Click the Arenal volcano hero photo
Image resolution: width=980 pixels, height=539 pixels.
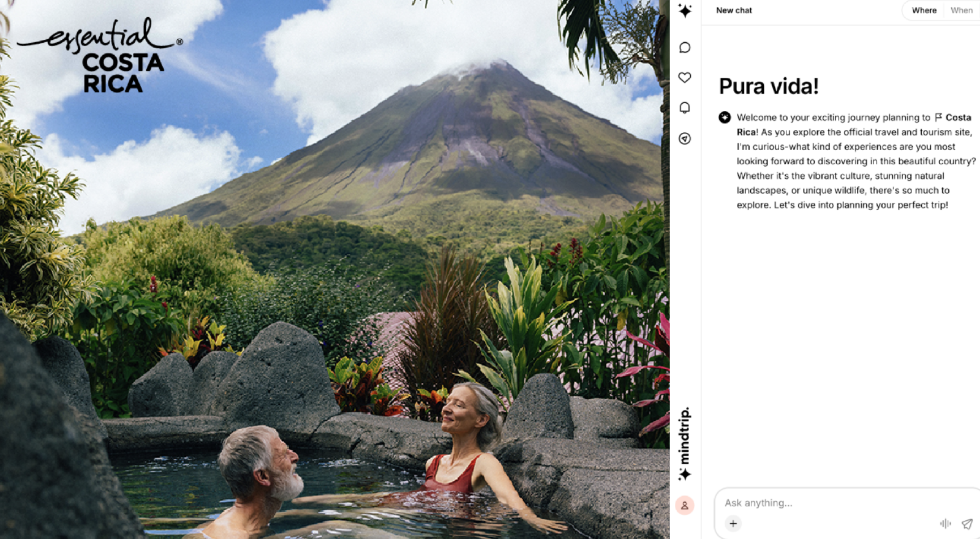coord(334,269)
